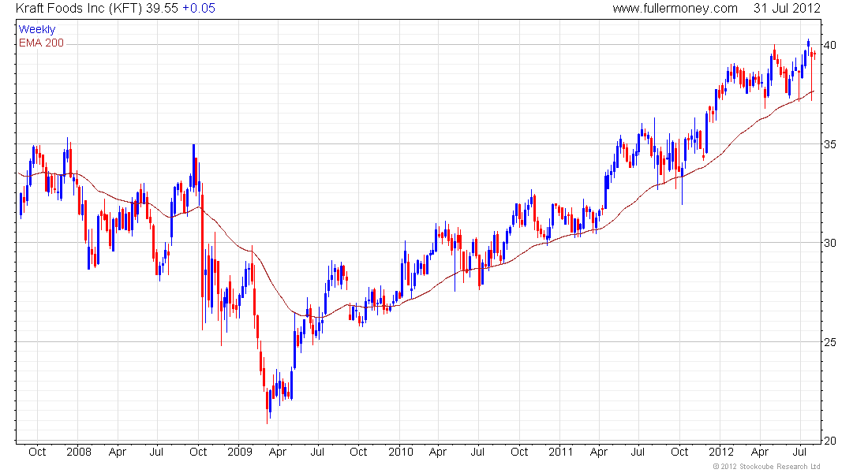Viewport: 868px width, 473px height.
Task: Click the x-axis label '2008'
Action: [x=79, y=452]
